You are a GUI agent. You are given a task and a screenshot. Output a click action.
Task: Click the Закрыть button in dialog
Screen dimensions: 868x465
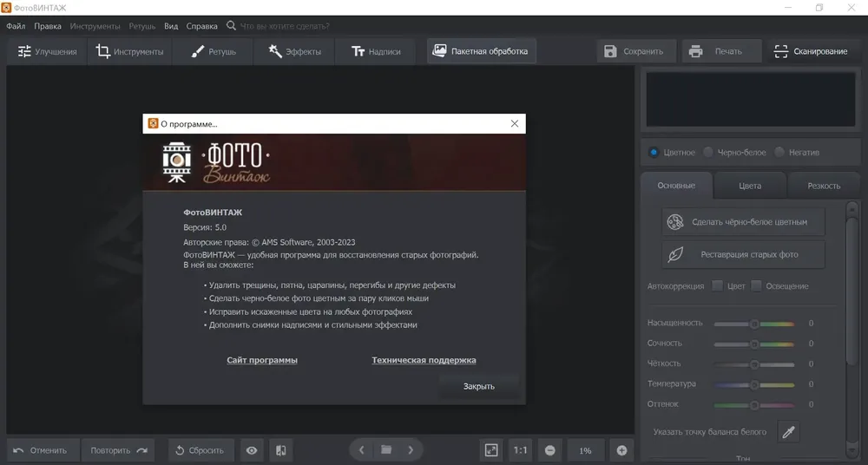479,386
